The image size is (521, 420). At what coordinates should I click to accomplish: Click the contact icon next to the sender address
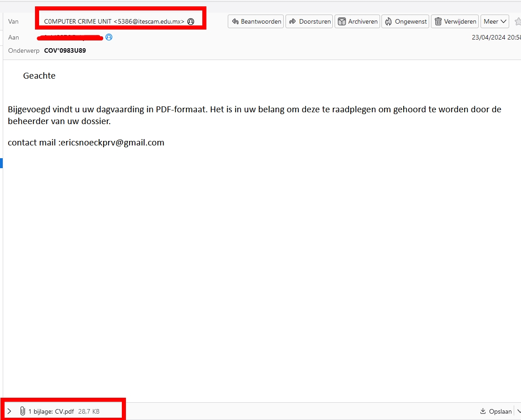coord(191,21)
